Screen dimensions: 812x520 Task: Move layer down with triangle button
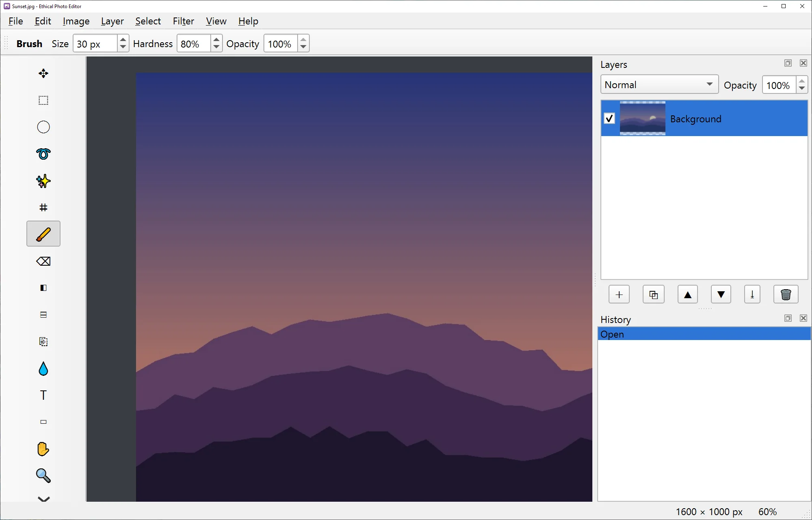721,295
